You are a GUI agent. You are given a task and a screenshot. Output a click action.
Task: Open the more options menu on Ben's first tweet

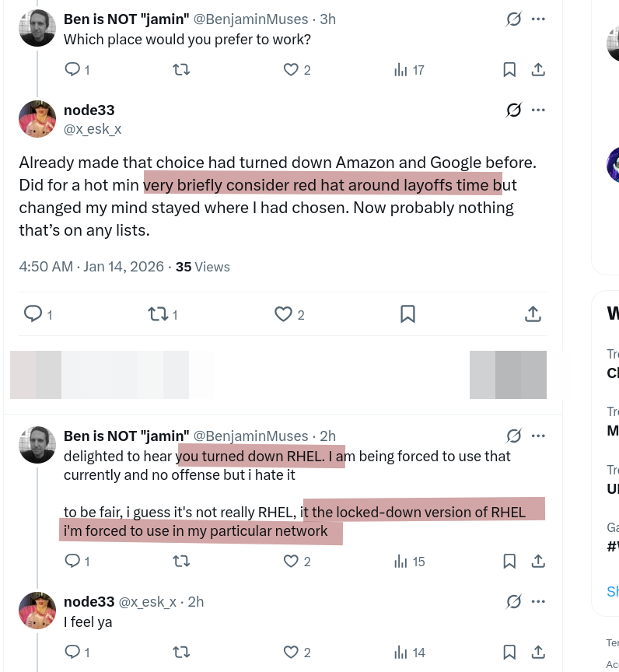tap(538, 19)
